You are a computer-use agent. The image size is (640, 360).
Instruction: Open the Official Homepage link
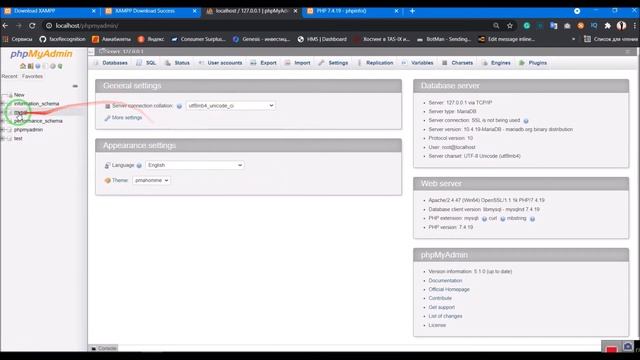click(x=449, y=289)
